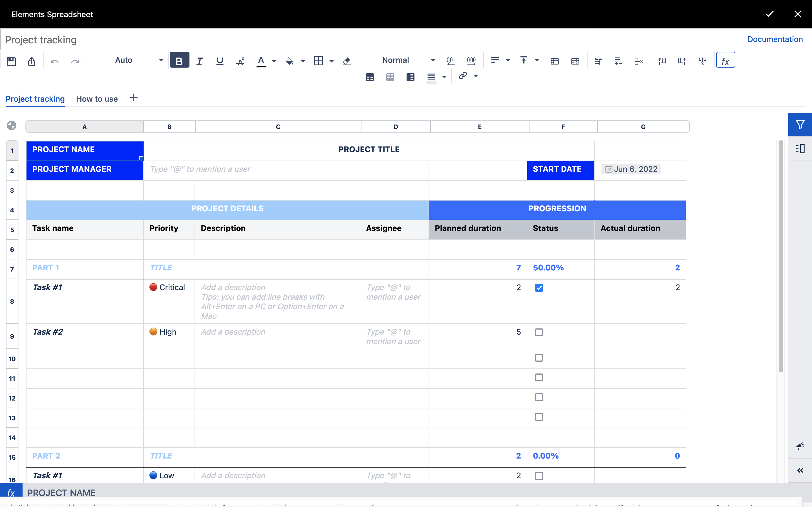812x507 pixels.
Task: Check the Task #2 status checkbox
Action: 539,332
